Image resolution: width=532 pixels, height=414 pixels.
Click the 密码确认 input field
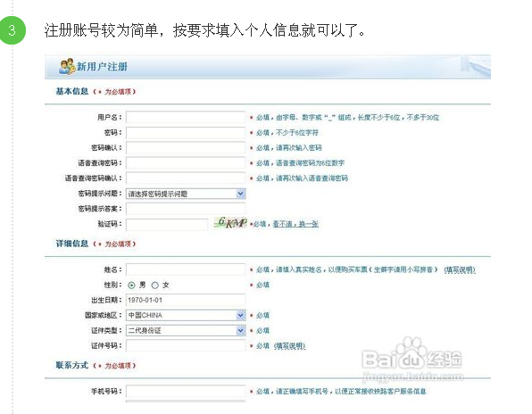(x=186, y=148)
